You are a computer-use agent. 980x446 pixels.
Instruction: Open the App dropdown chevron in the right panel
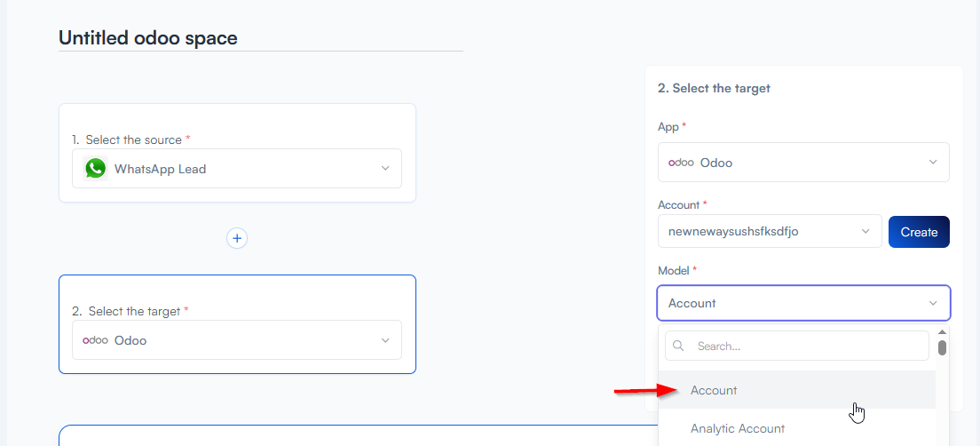pos(933,163)
